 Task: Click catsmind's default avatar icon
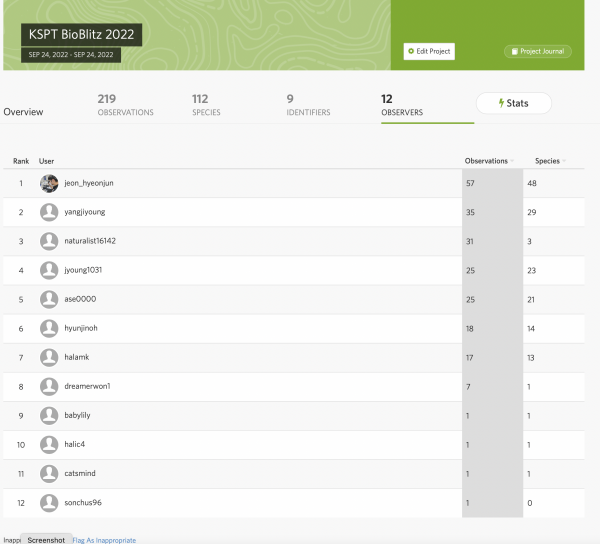click(x=49, y=474)
